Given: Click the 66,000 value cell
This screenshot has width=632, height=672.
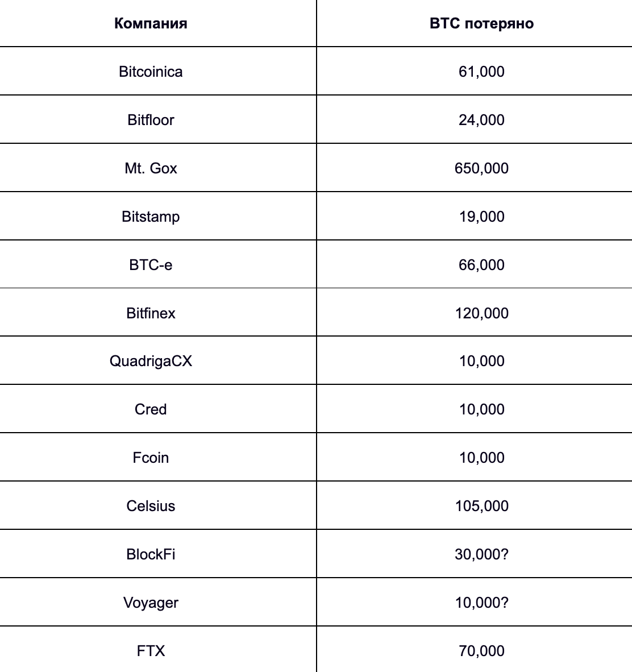Looking at the screenshot, I should [x=481, y=265].
